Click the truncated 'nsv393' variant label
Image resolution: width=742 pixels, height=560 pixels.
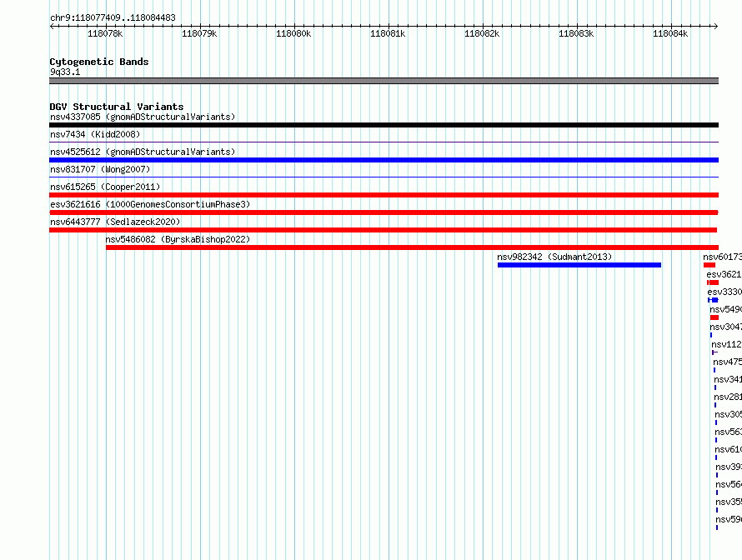point(729,467)
